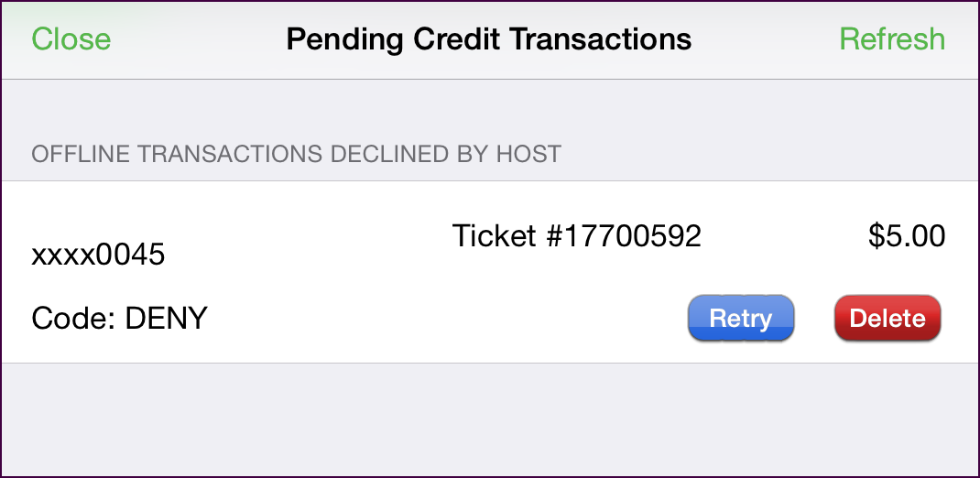Select the Pending Credit Transactions title
This screenshot has width=980, height=478.
coord(489,39)
